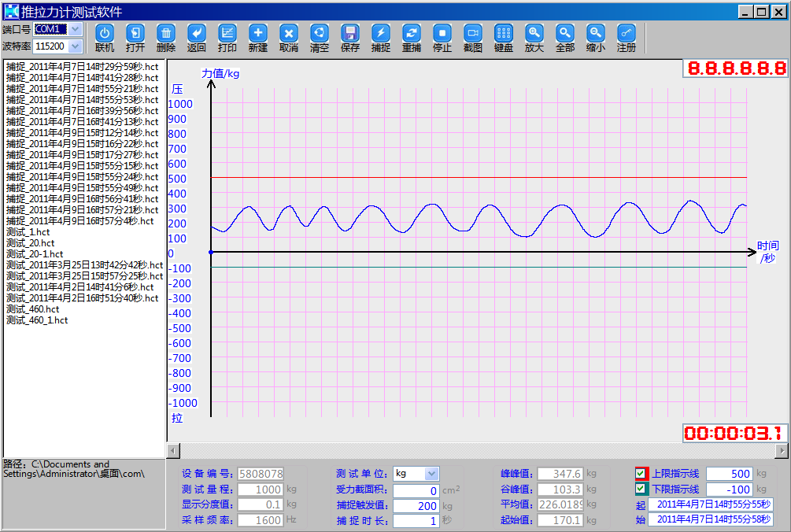The image size is (791, 532).
Task: Click the 注册 (register) key icon
Action: [x=627, y=33]
